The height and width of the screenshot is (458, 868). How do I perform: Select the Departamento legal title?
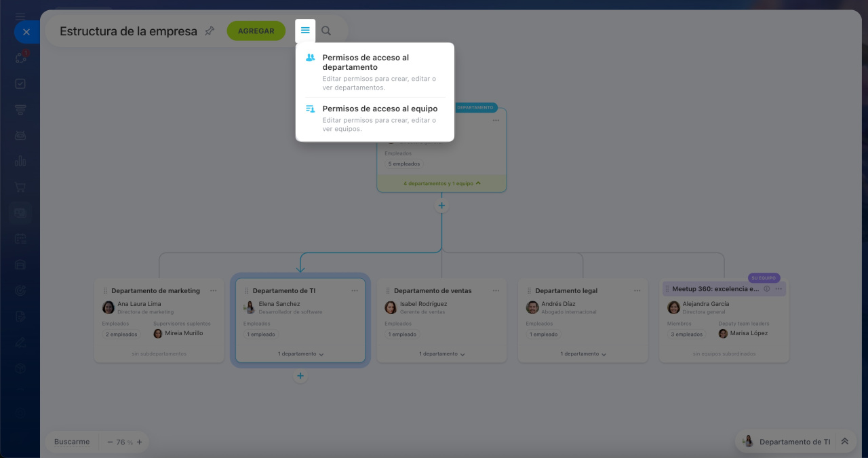[566, 290]
